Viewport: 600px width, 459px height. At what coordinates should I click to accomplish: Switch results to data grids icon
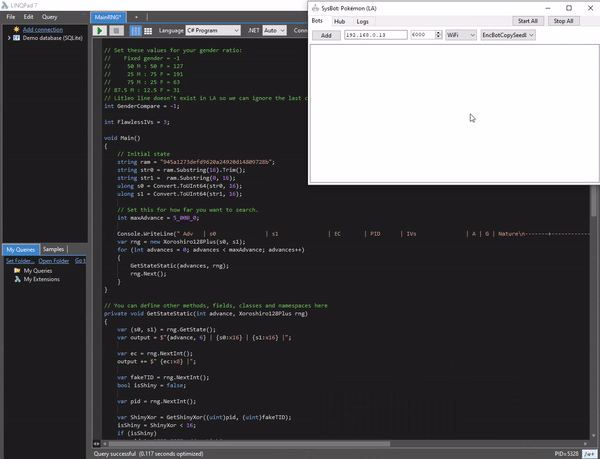pos(148,31)
